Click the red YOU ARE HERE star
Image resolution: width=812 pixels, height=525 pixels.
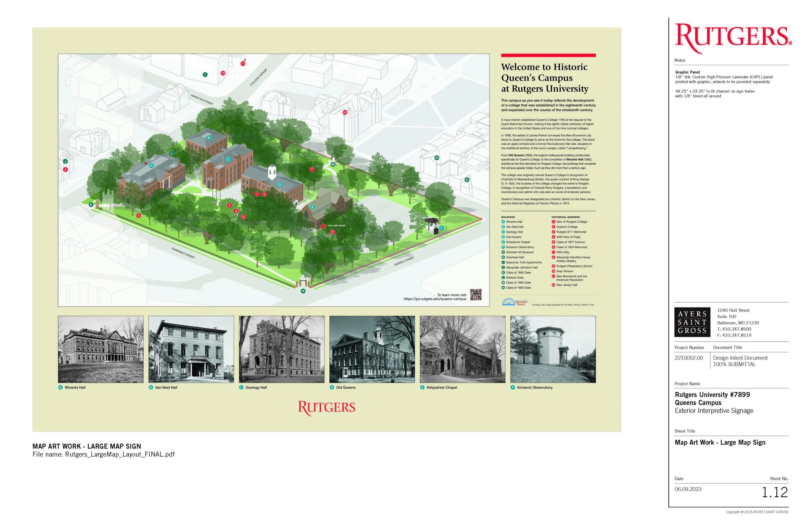[x=323, y=226]
